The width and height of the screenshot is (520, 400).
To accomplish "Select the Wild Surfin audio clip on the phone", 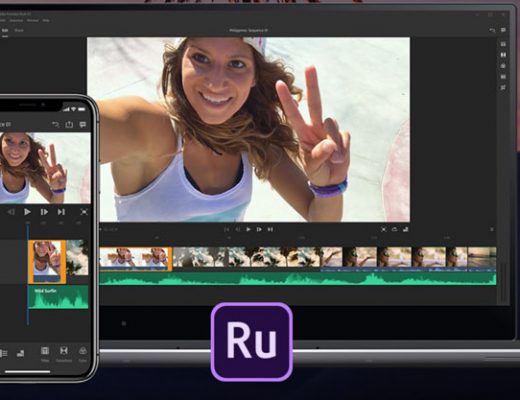I will [x=58, y=297].
